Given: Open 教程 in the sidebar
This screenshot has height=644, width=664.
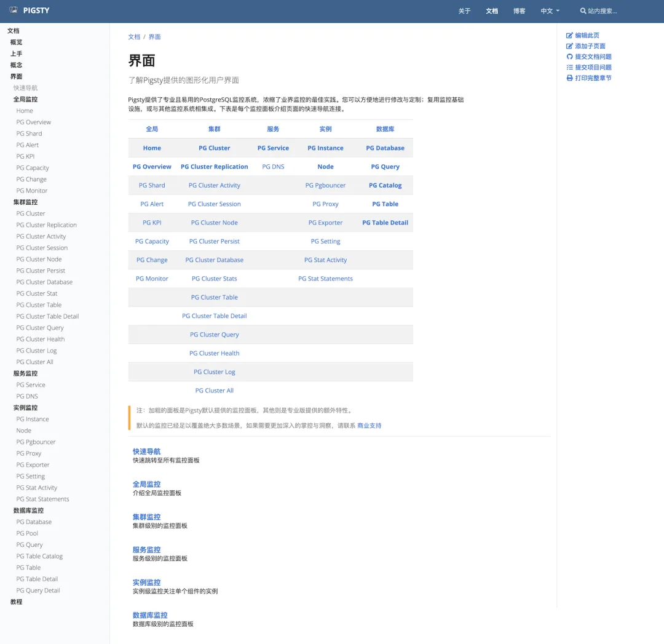Looking at the screenshot, I should 16,602.
